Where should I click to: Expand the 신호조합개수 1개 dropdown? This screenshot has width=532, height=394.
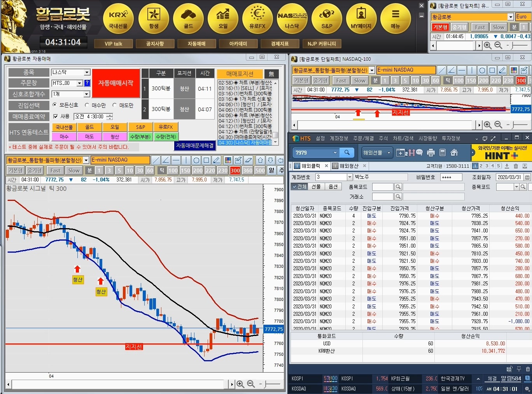87,94
